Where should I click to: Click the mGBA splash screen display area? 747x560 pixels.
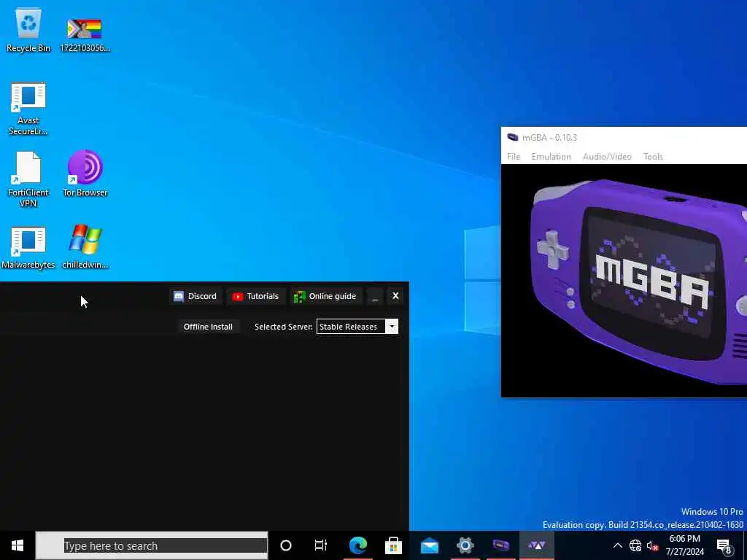click(x=624, y=280)
